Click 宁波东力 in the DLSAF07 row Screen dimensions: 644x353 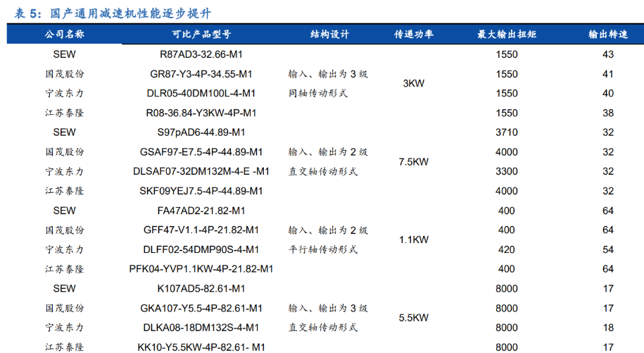[65, 171]
